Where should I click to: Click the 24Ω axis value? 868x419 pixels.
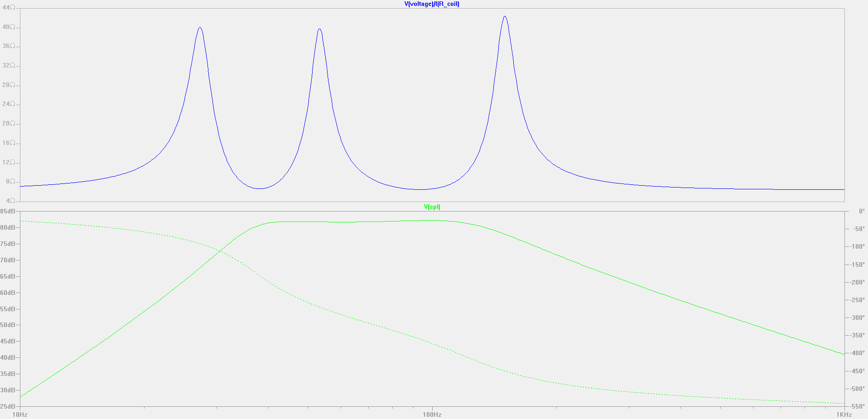click(x=9, y=104)
